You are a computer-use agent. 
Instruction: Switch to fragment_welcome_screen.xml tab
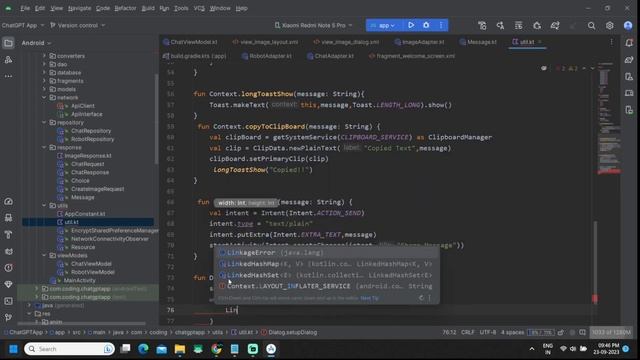412,56
